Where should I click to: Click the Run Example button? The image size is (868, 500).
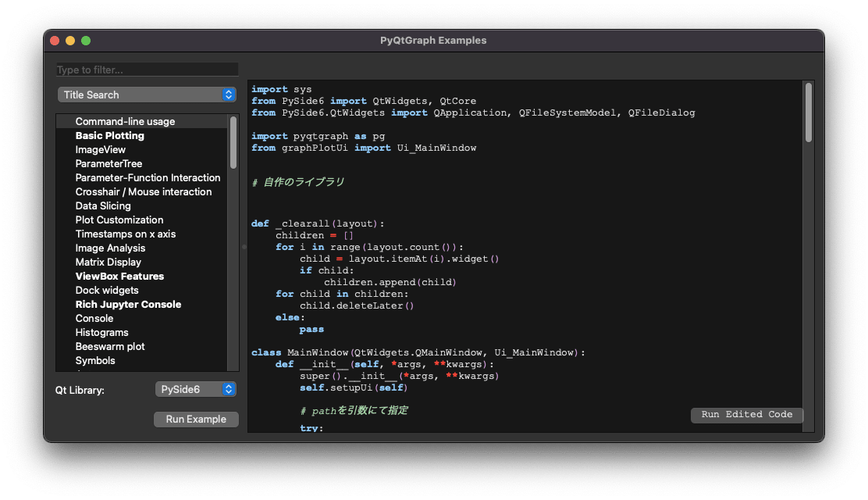tap(196, 419)
